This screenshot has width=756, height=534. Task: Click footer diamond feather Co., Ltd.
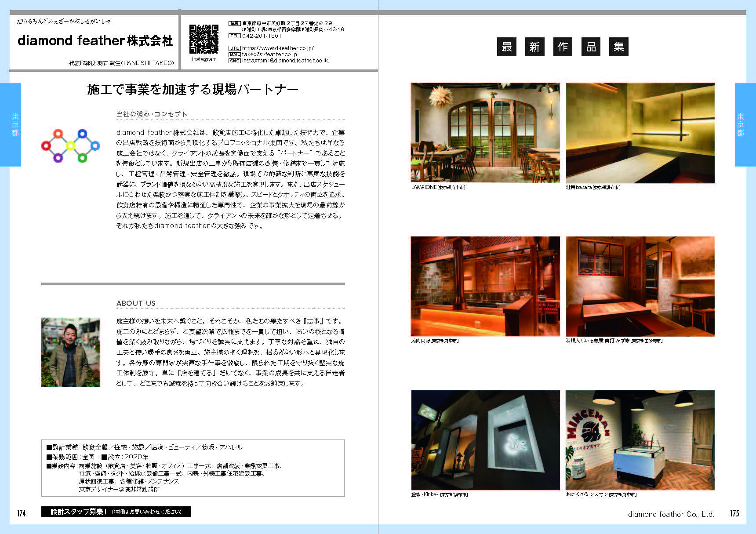coord(671,514)
